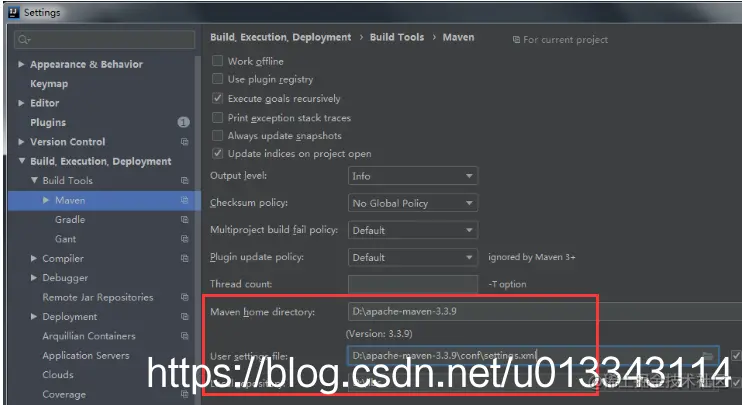Select Gant under Build Tools
The image size is (742, 405).
point(65,239)
